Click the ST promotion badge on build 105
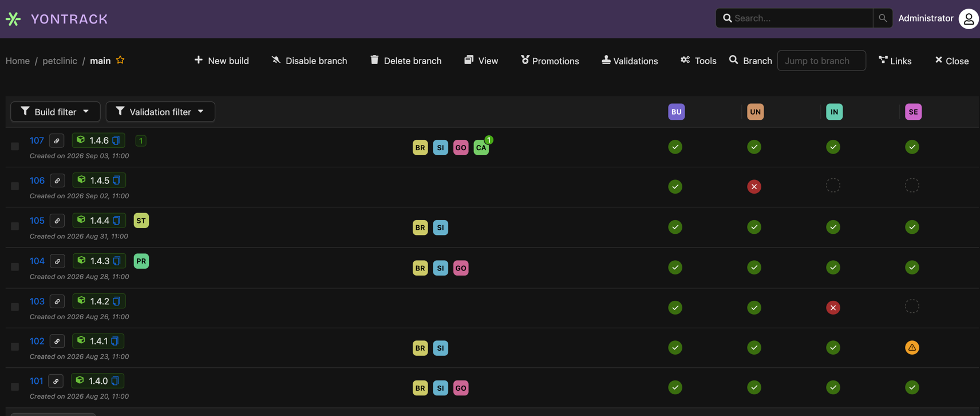The height and width of the screenshot is (416, 980). click(141, 221)
